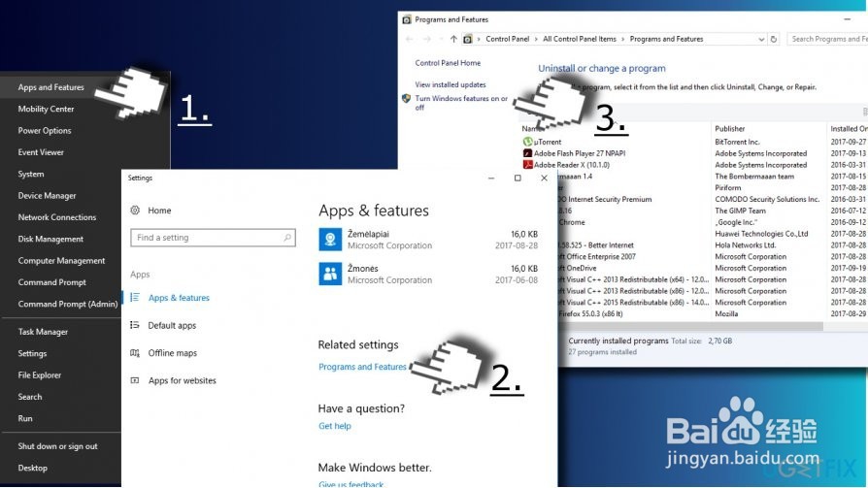Click Search Programs and Features box
Image resolution: width=868 pixels, height=488 pixels.
(828, 39)
